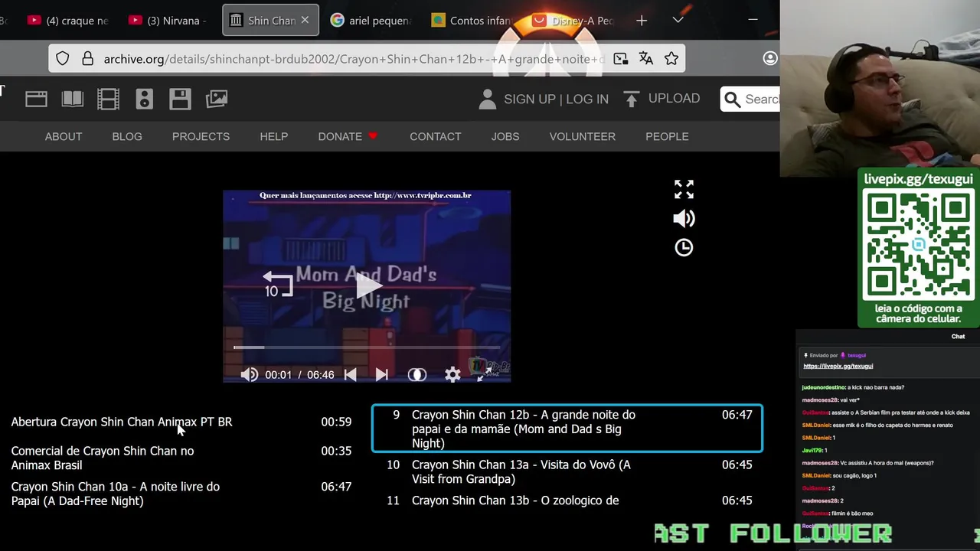Open the JOBS menu item
980x551 pixels.
point(505,136)
